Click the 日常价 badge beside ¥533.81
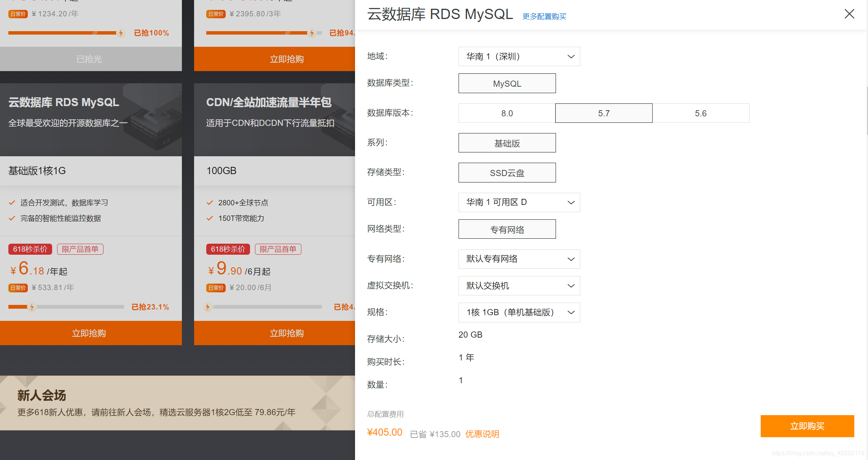The height and width of the screenshot is (460, 868). click(18, 288)
